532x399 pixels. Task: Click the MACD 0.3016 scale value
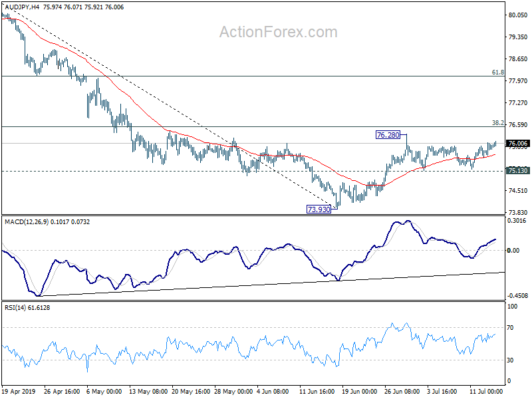[x=517, y=221]
